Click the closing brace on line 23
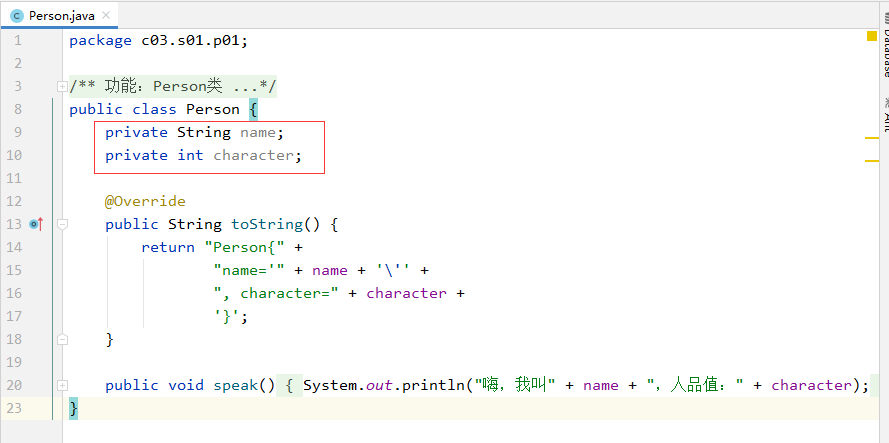Viewport: 889px width, 443px height. (x=74, y=409)
